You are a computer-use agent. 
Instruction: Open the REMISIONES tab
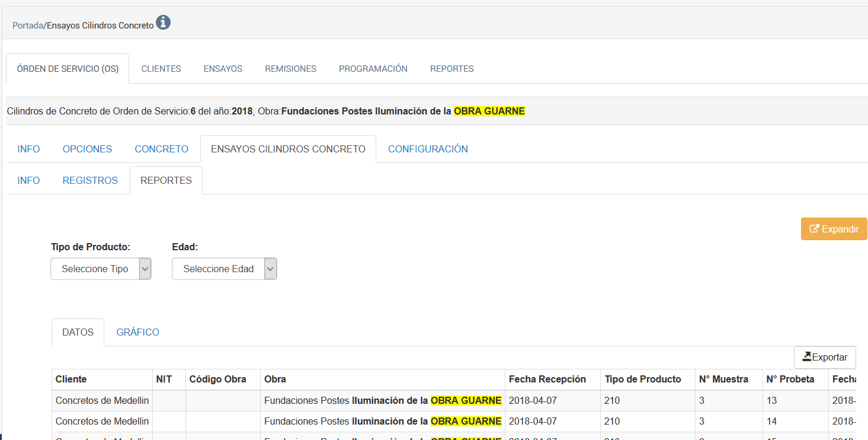coord(290,69)
